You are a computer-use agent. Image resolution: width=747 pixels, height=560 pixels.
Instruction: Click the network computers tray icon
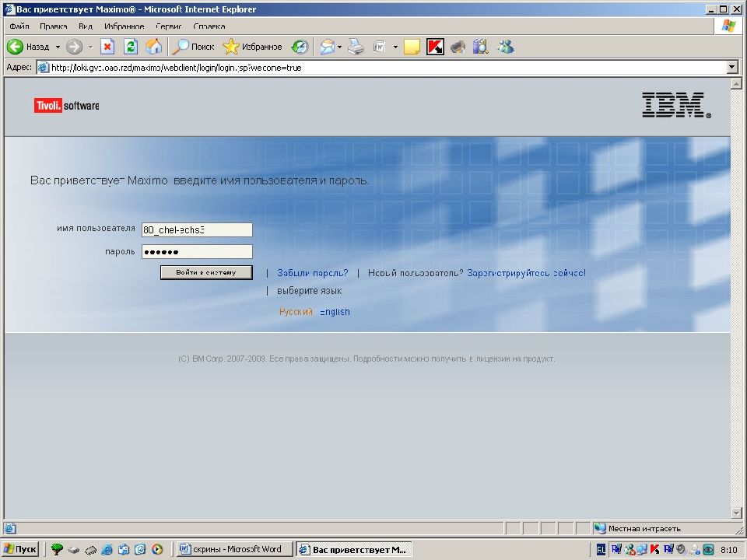642,550
